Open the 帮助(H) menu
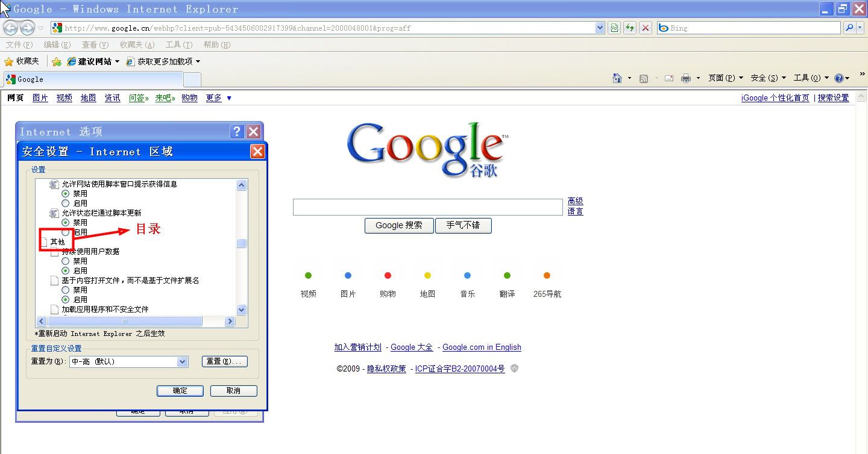The width and height of the screenshot is (868, 454). pyautogui.click(x=217, y=45)
